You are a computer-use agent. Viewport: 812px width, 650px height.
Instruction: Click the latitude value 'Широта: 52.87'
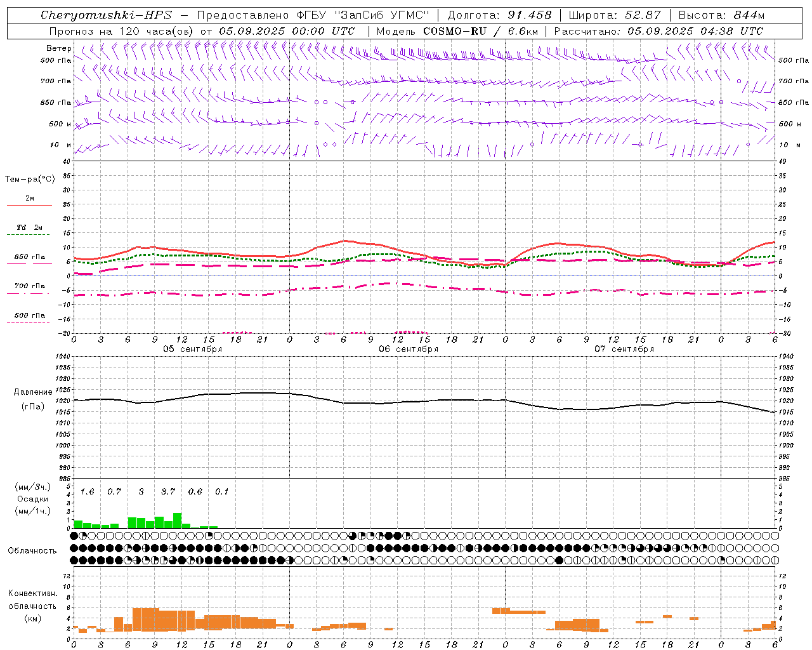615,15
